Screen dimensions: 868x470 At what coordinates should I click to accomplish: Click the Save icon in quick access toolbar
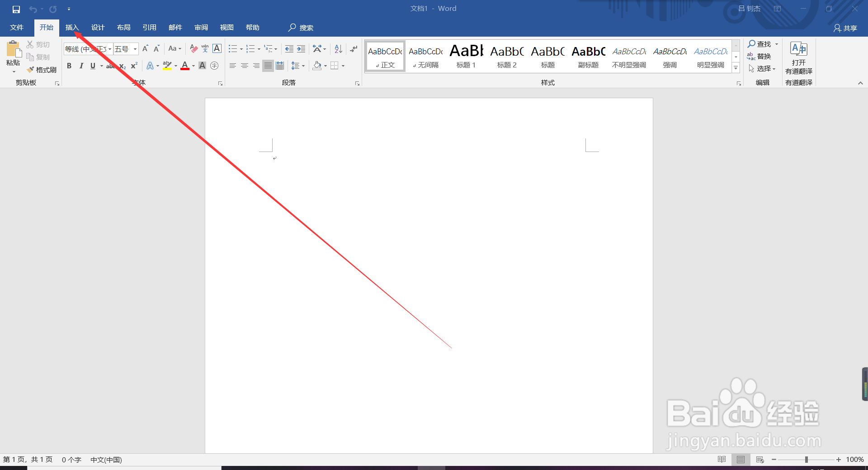(x=16, y=9)
